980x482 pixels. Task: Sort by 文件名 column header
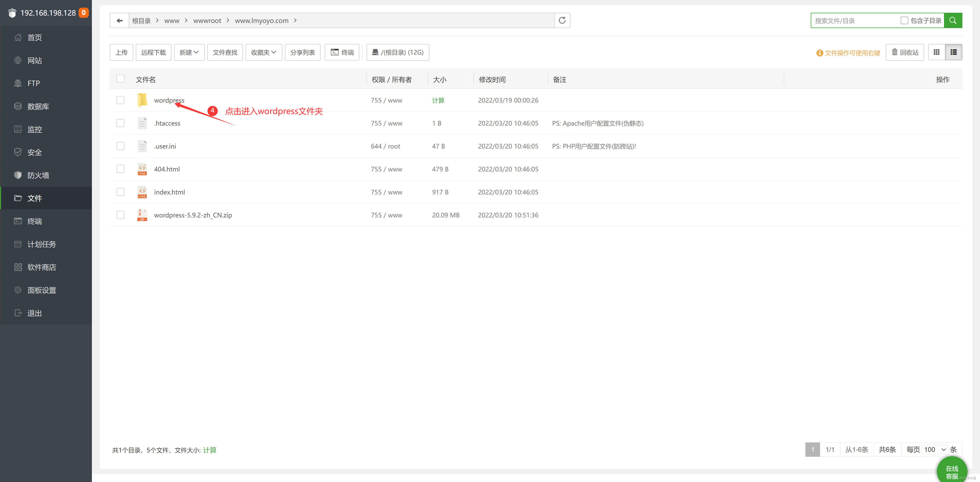[146, 79]
